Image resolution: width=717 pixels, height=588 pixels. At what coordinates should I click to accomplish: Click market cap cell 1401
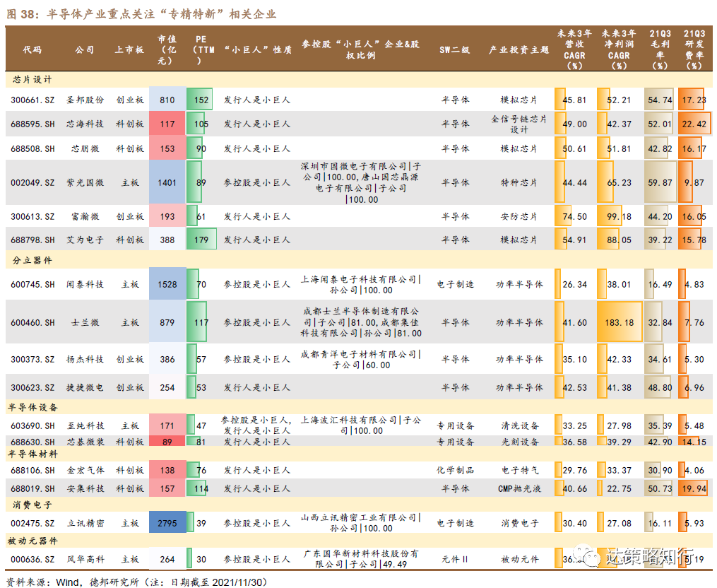click(x=167, y=182)
